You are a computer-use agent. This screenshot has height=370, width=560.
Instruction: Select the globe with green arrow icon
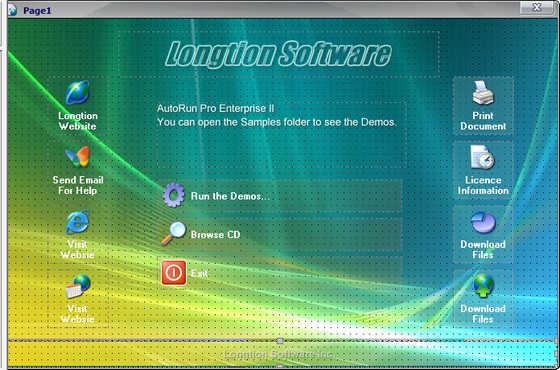coord(484,286)
